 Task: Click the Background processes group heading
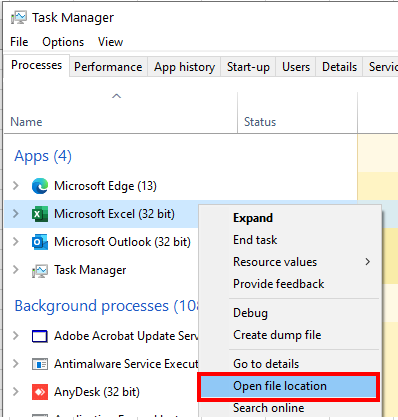pyautogui.click(x=107, y=306)
